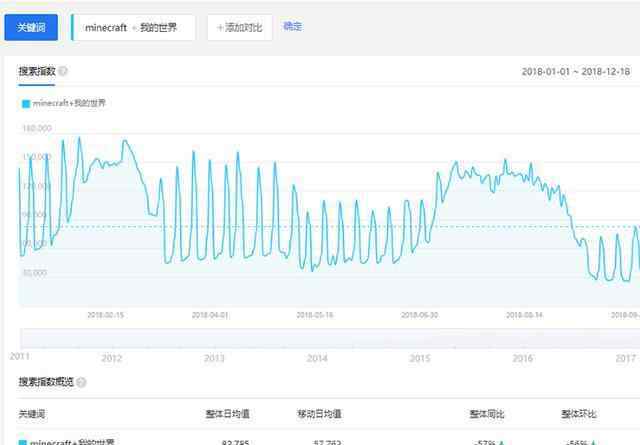Image resolution: width=640 pixels, height=445 pixels.
Task: Click year 2015 on the timeline
Action: [x=420, y=358]
